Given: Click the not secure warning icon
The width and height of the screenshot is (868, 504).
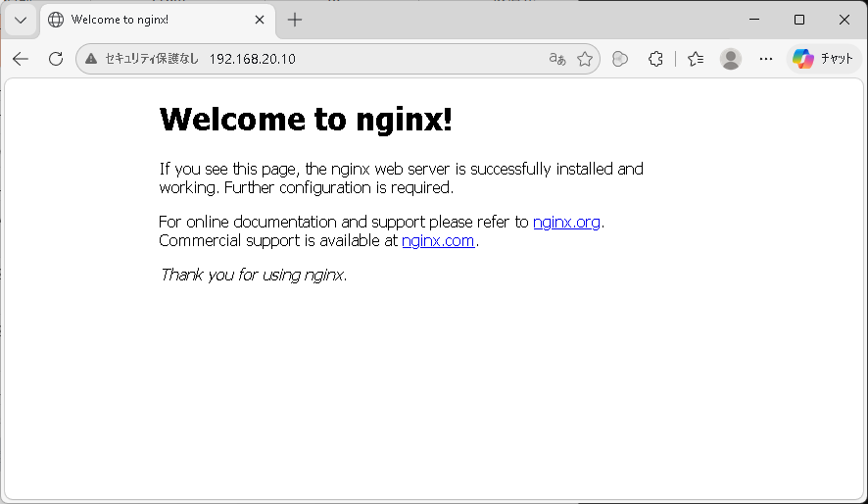Looking at the screenshot, I should point(91,59).
